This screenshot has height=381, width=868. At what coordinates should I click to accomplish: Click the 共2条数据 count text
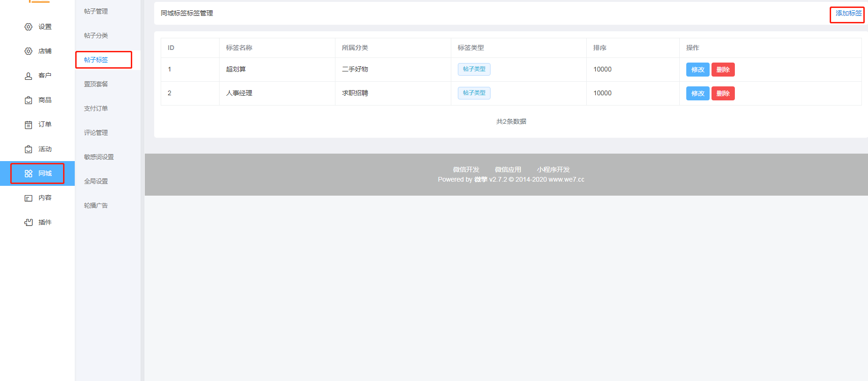511,121
